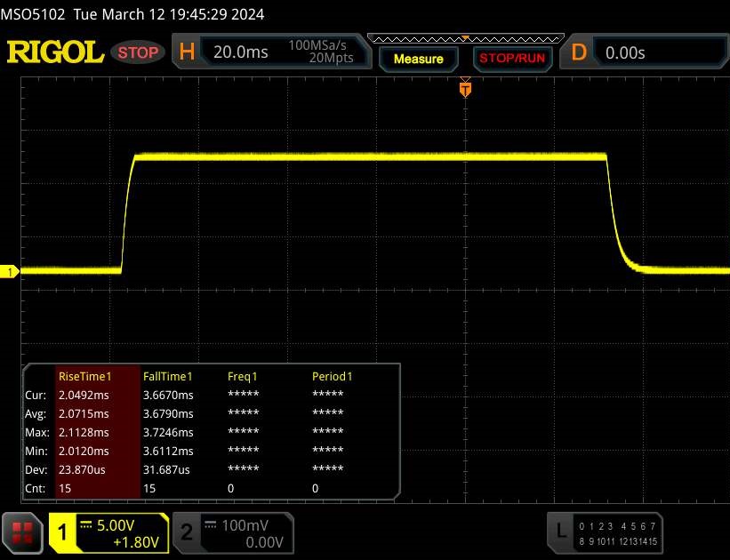Image resolution: width=730 pixels, height=560 pixels.
Task: Click RiseTime1 min value 2.0120ms
Action: pyautogui.click(x=84, y=451)
